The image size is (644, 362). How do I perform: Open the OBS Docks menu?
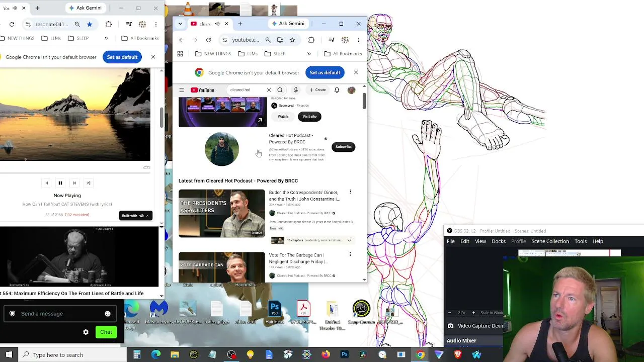coord(499,241)
